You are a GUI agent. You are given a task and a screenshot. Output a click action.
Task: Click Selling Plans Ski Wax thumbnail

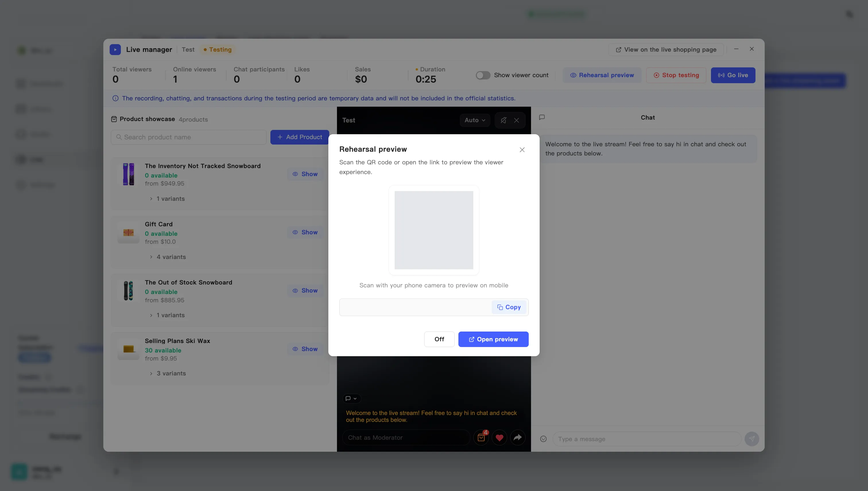tap(128, 349)
